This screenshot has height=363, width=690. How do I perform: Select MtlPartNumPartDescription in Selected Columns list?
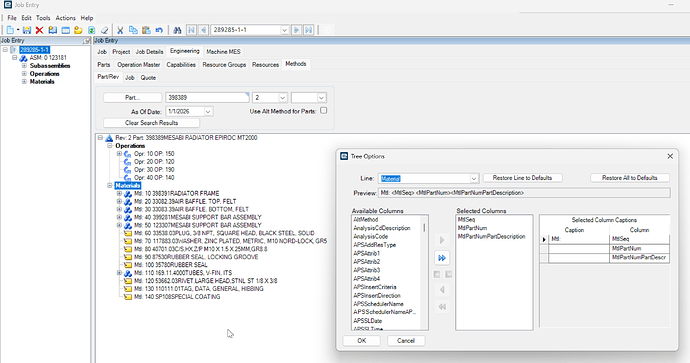pyautogui.click(x=491, y=237)
